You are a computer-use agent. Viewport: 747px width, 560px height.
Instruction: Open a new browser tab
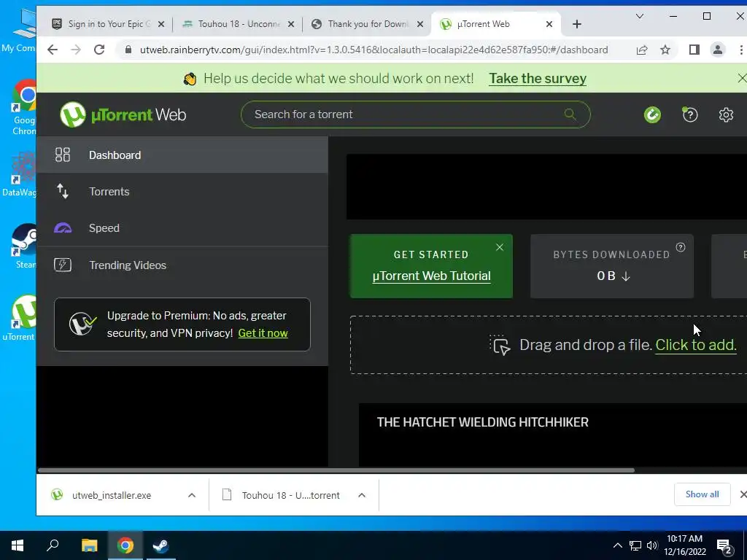[x=576, y=24]
